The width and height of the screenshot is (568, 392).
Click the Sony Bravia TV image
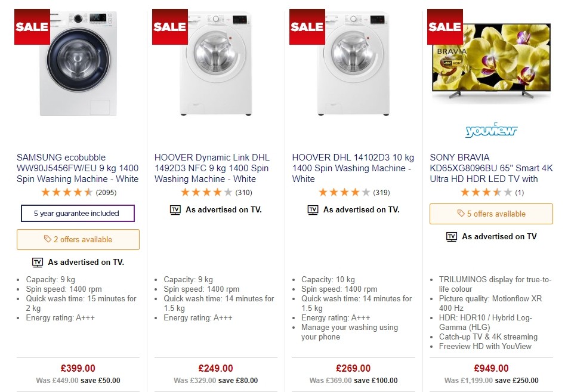pyautogui.click(x=490, y=57)
